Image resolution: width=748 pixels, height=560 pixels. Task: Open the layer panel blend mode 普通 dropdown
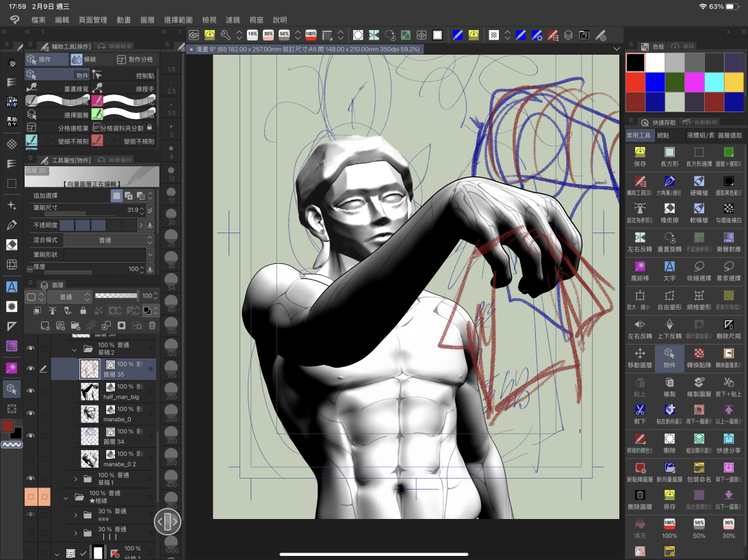[x=69, y=297]
